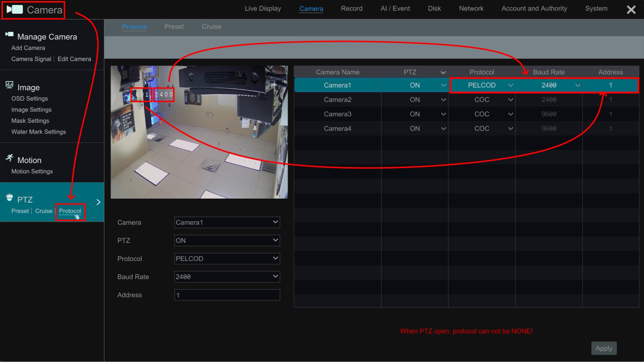Click the Apply button
This screenshot has width=644, height=362.
click(603, 348)
